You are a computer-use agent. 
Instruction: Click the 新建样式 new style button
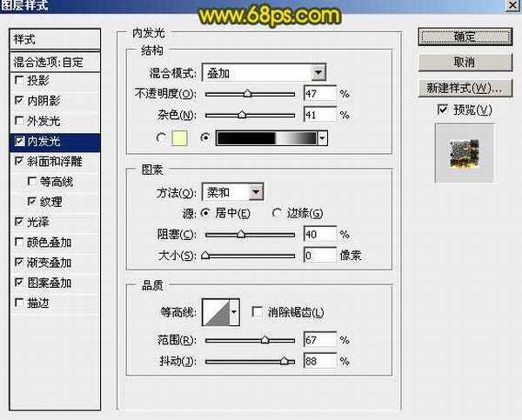pos(464,89)
